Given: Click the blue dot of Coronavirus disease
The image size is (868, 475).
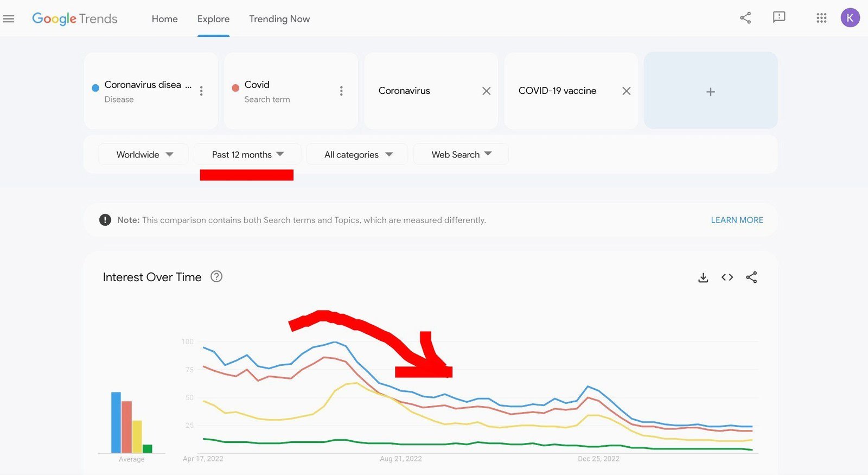Looking at the screenshot, I should (x=95, y=87).
